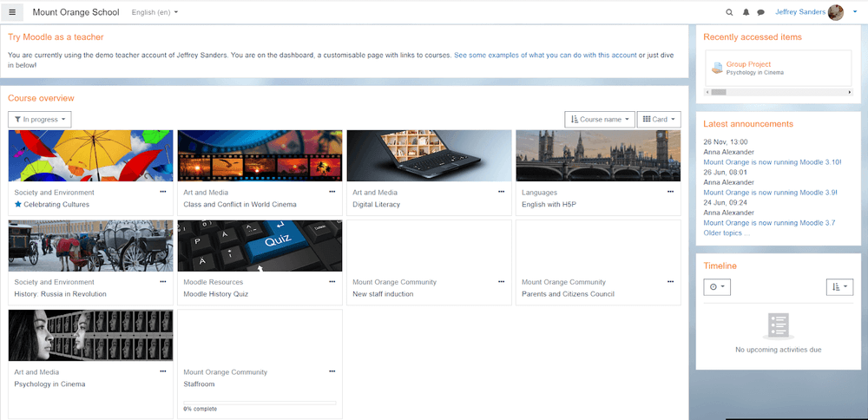This screenshot has height=420, width=868.
Task: Expand user menu arrow next to avatar
Action: pyautogui.click(x=855, y=12)
